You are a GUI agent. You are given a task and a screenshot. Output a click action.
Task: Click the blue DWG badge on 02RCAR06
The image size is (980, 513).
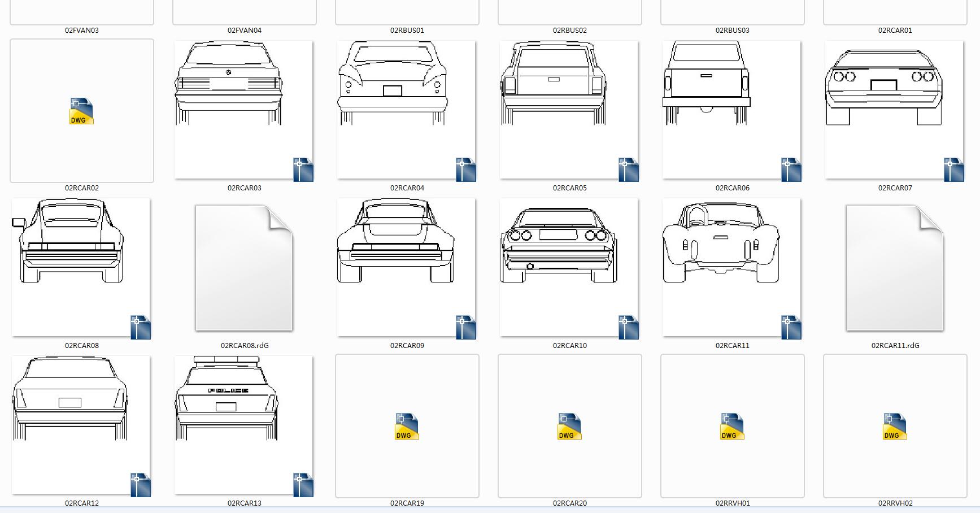tap(791, 169)
